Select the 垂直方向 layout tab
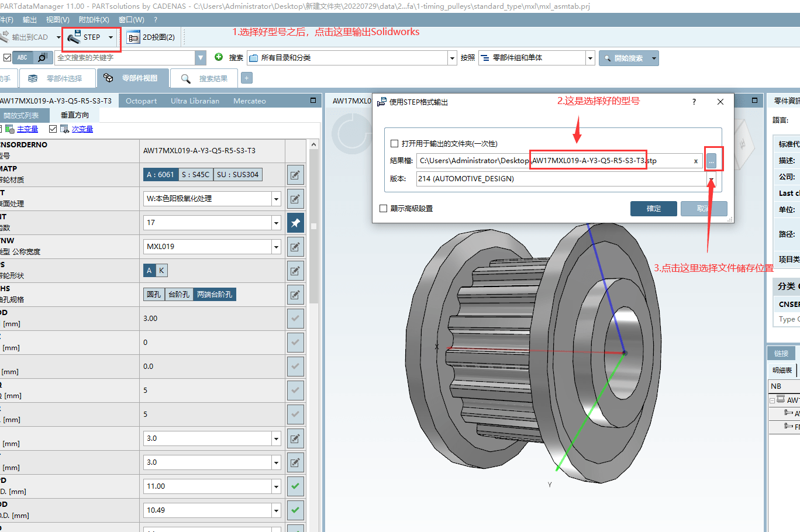Viewport: 800px width, 532px height. pyautogui.click(x=75, y=115)
